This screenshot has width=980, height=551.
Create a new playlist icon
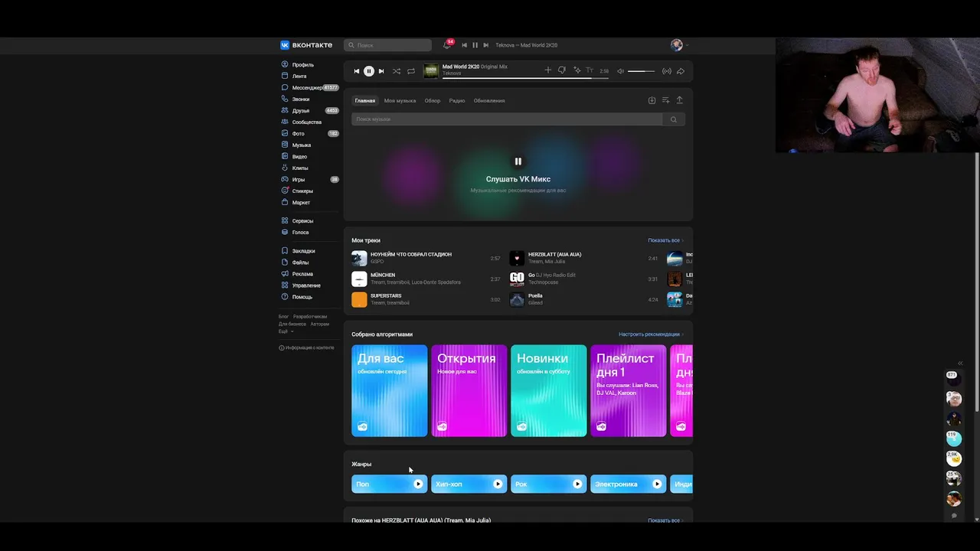click(x=665, y=100)
